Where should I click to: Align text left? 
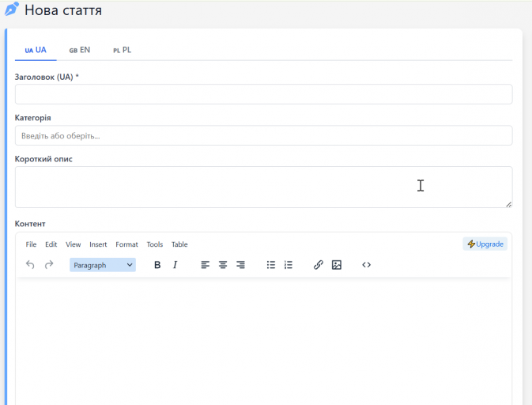[x=205, y=265]
